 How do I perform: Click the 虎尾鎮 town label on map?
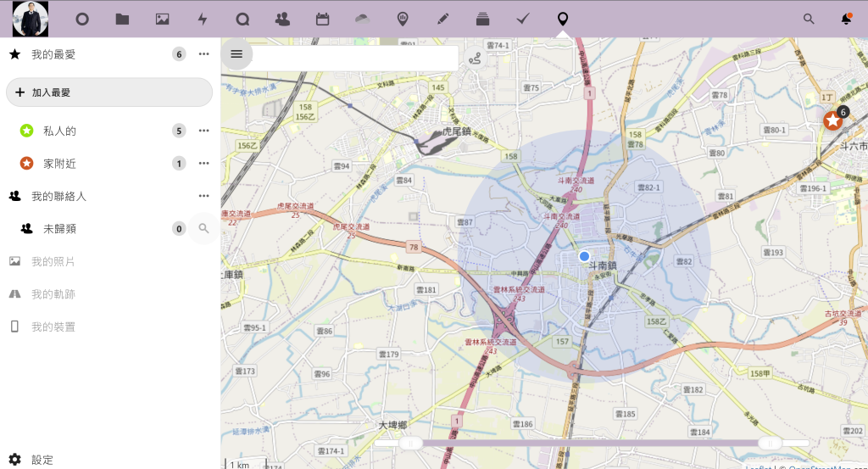point(457,131)
